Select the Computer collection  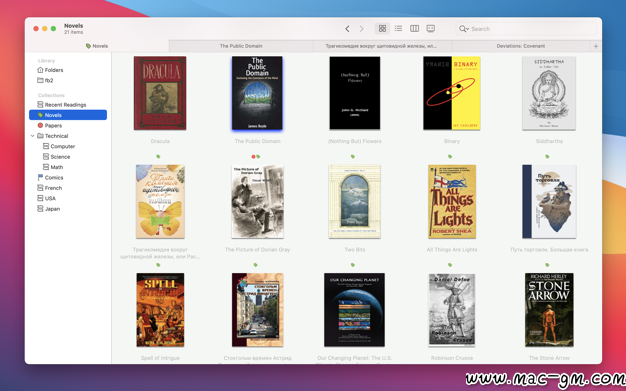[59, 146]
